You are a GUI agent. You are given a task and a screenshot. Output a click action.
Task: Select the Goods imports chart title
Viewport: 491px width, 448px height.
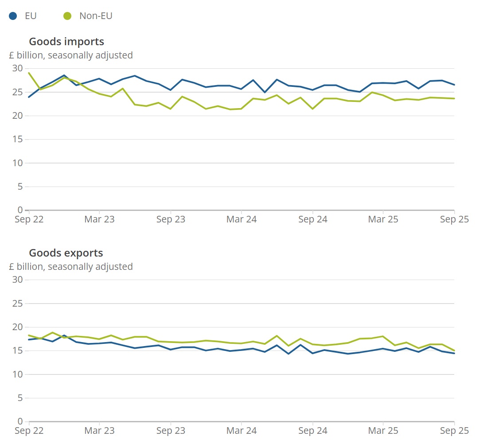point(66,42)
